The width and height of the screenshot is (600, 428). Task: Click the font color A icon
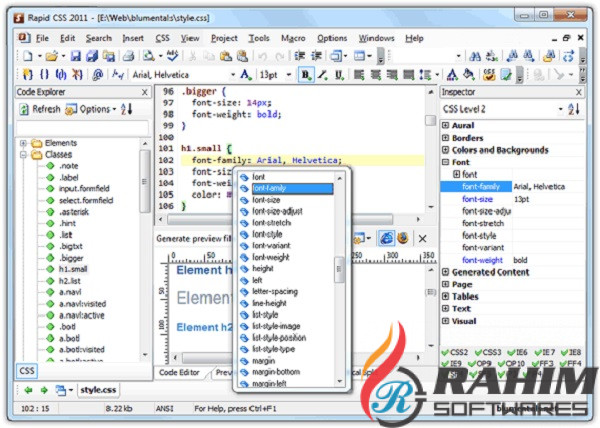click(x=452, y=75)
